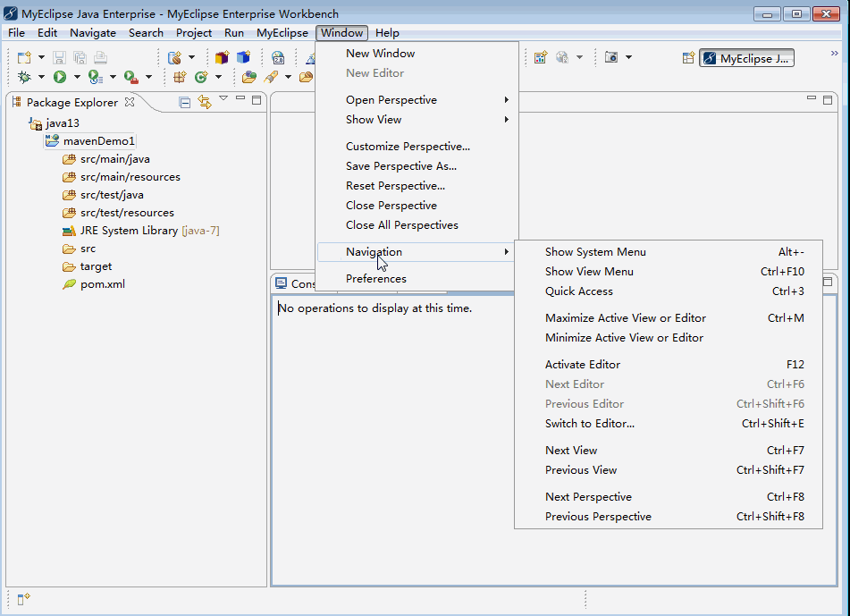Choose Next Perspective menu item

[669, 497]
